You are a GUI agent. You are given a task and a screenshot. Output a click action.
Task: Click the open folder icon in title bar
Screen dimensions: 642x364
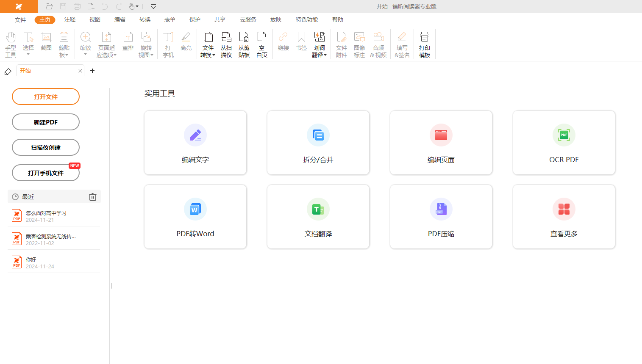tap(49, 6)
